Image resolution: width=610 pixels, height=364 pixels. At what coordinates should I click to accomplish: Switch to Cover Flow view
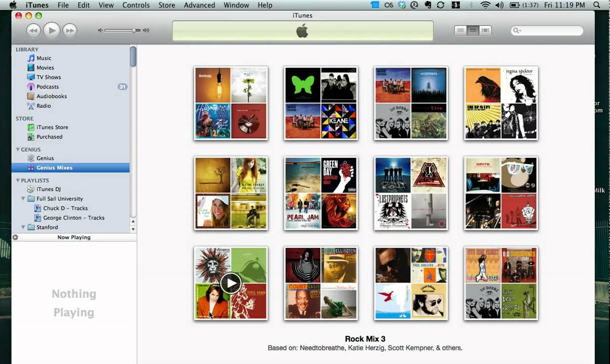pos(486,31)
